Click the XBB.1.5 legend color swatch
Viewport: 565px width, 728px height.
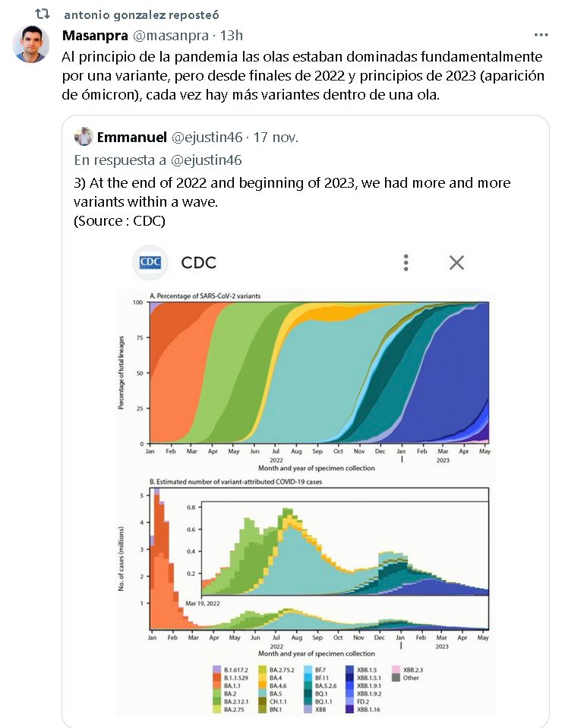pos(351,669)
